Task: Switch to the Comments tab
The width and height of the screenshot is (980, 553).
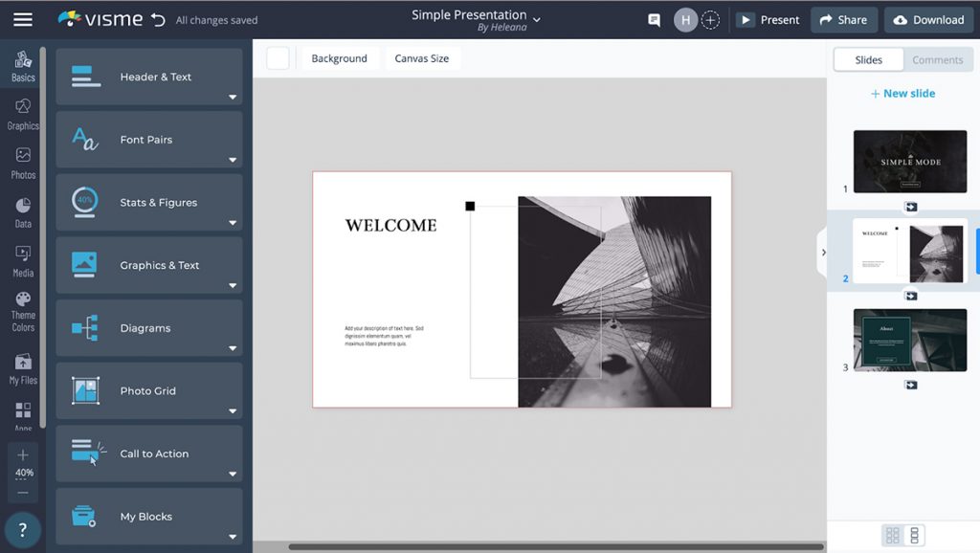Action: pyautogui.click(x=936, y=59)
